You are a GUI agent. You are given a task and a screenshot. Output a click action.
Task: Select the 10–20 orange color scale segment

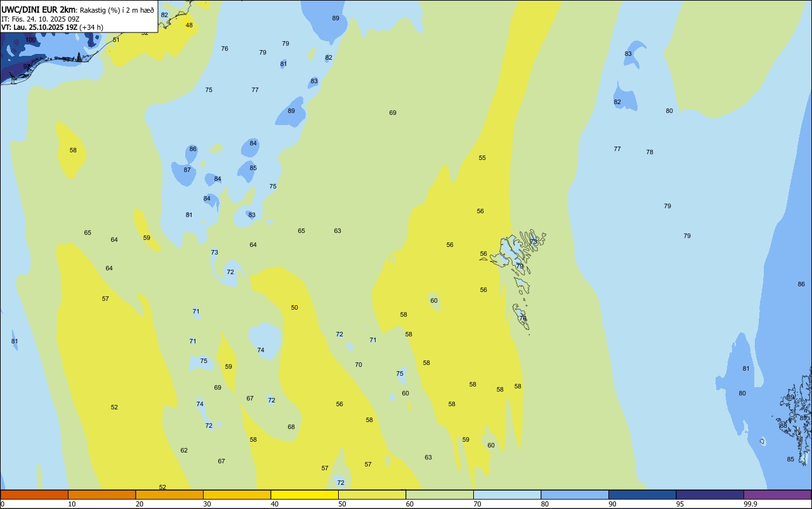pos(101,494)
